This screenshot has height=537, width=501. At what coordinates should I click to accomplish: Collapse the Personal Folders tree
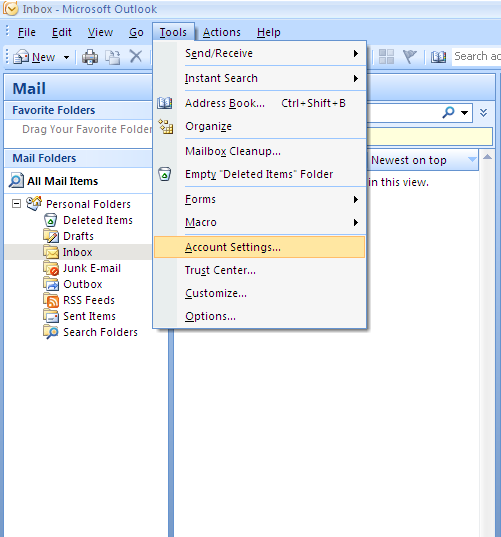[x=16, y=204]
